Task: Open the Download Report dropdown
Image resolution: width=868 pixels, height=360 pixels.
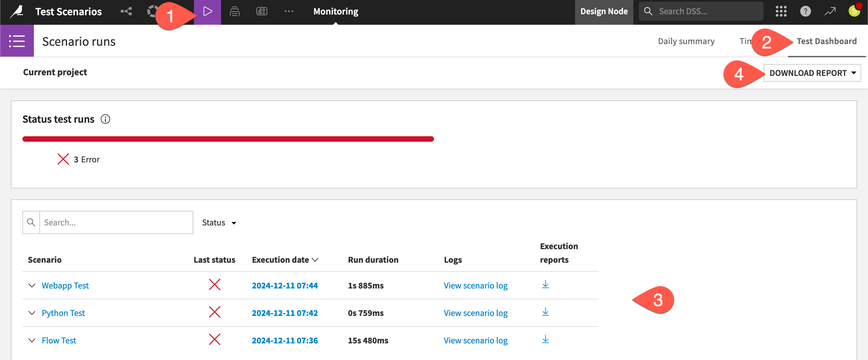Action: point(812,73)
